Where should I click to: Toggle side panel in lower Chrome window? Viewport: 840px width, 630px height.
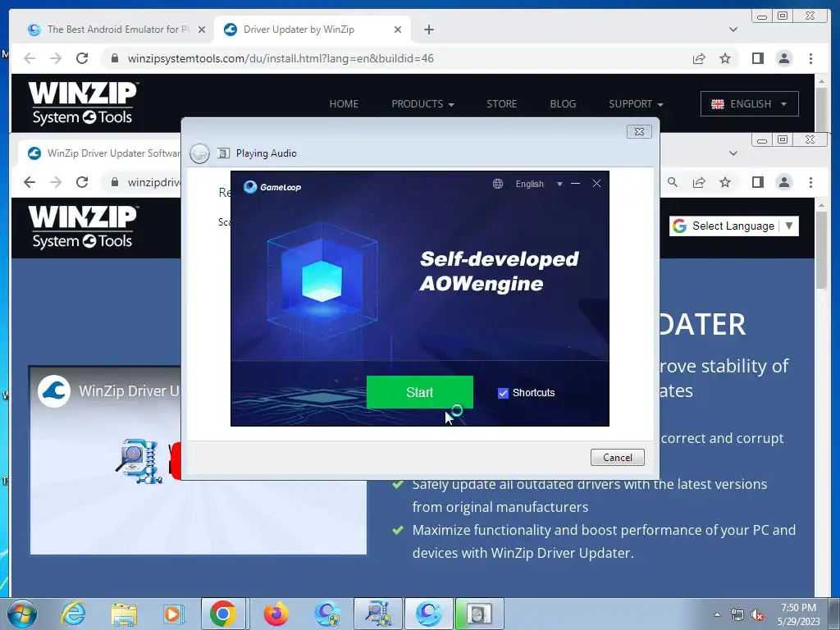click(757, 182)
